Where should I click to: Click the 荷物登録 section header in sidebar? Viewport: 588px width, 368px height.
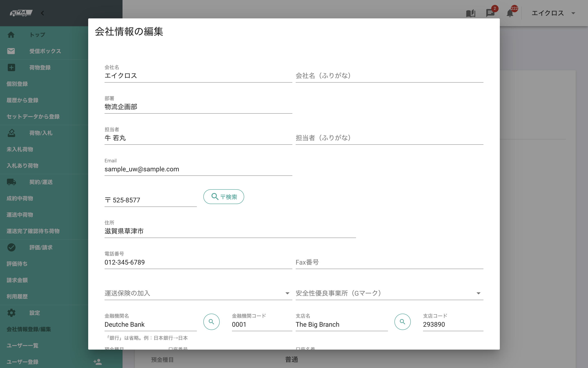coord(40,67)
